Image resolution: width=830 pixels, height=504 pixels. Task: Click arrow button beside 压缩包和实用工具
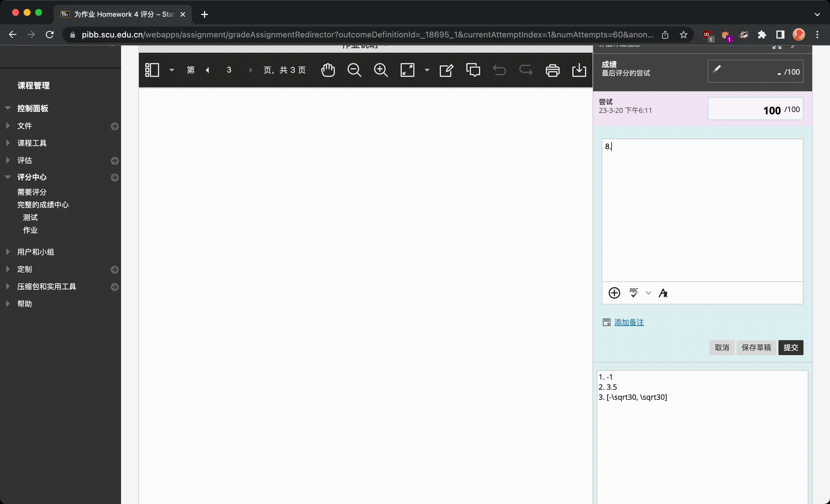tap(114, 287)
